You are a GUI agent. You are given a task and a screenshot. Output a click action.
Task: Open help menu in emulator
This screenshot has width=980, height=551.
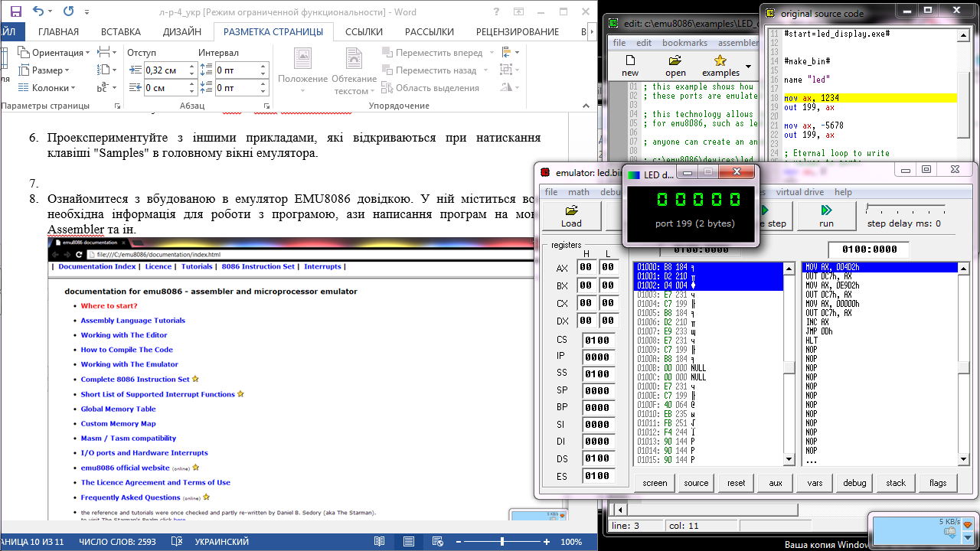click(x=843, y=192)
